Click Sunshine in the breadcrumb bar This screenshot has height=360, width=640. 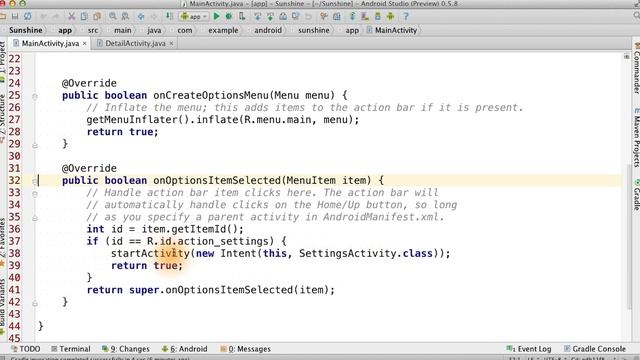(26, 30)
